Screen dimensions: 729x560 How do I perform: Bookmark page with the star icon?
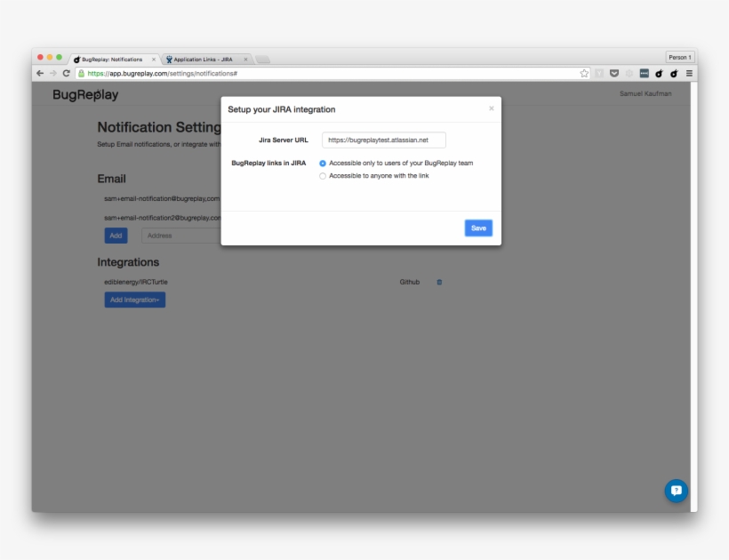[584, 74]
